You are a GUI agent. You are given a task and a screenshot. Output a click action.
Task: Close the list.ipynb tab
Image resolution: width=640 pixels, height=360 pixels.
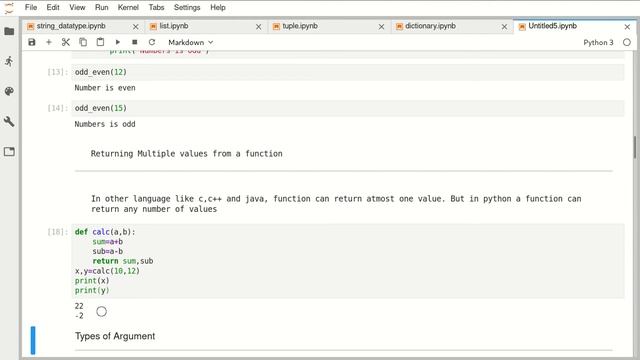[259, 27]
